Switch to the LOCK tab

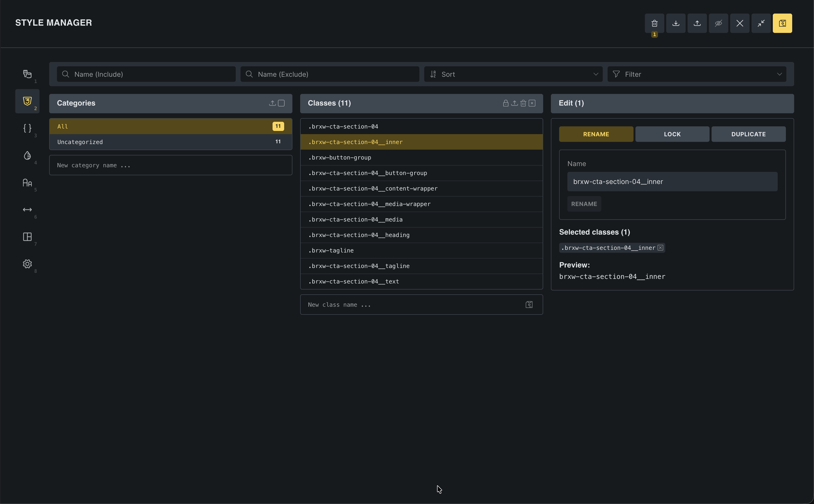[672, 134]
